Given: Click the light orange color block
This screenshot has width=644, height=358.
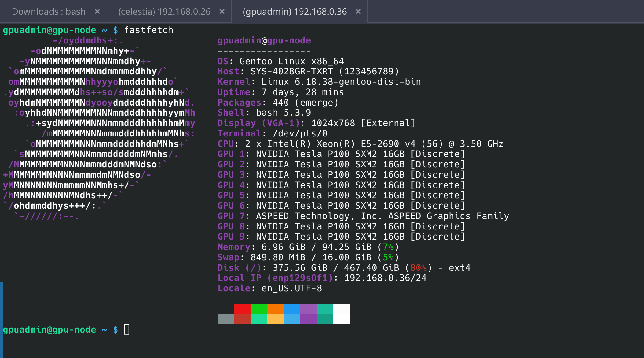Looking at the screenshot, I should click(x=275, y=319).
